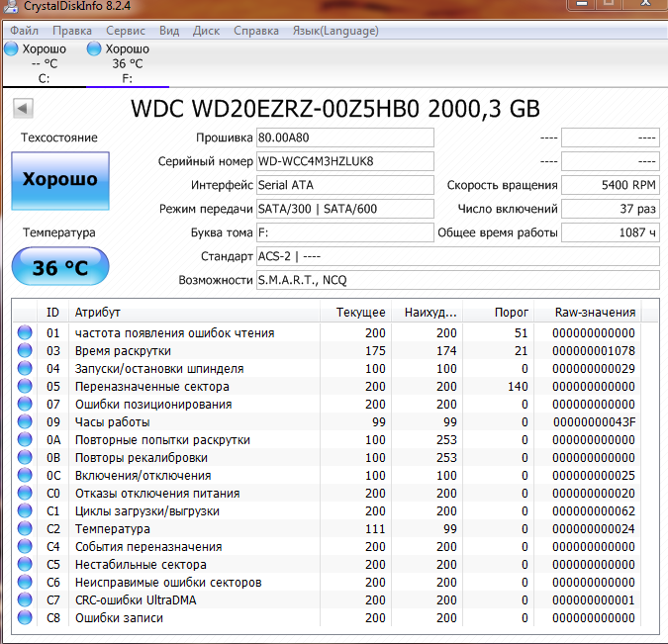Click the Атрибут column header
Viewport: 668px width, 644px height.
[194, 313]
